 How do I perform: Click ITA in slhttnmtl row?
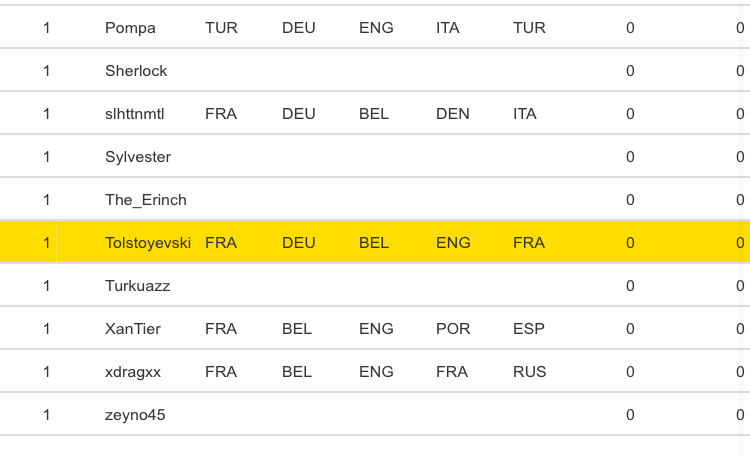(525, 114)
